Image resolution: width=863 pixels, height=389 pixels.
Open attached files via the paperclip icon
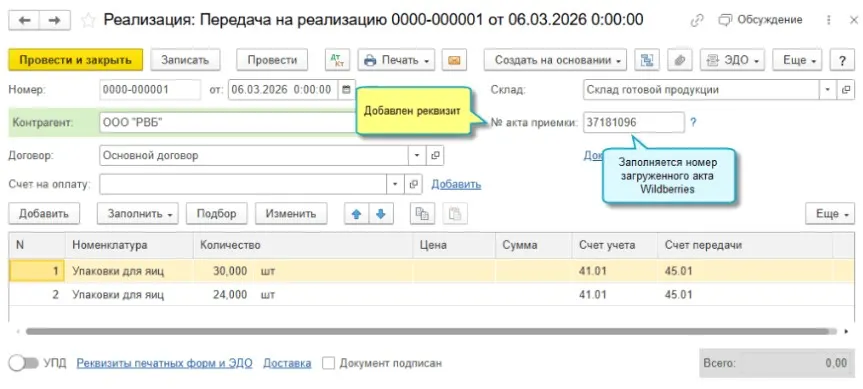(x=680, y=60)
